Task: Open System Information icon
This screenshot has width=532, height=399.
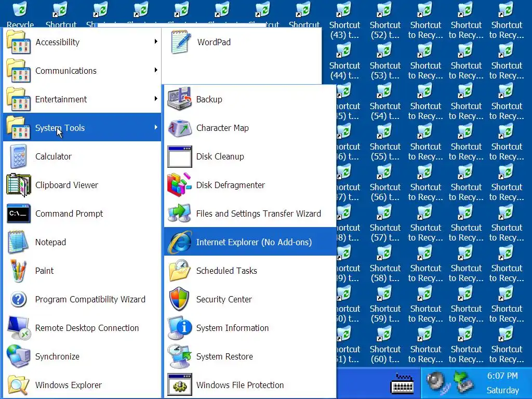Action: coord(179,328)
